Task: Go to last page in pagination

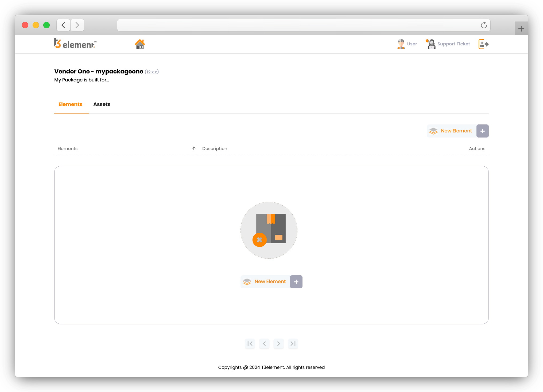Action: (293, 344)
